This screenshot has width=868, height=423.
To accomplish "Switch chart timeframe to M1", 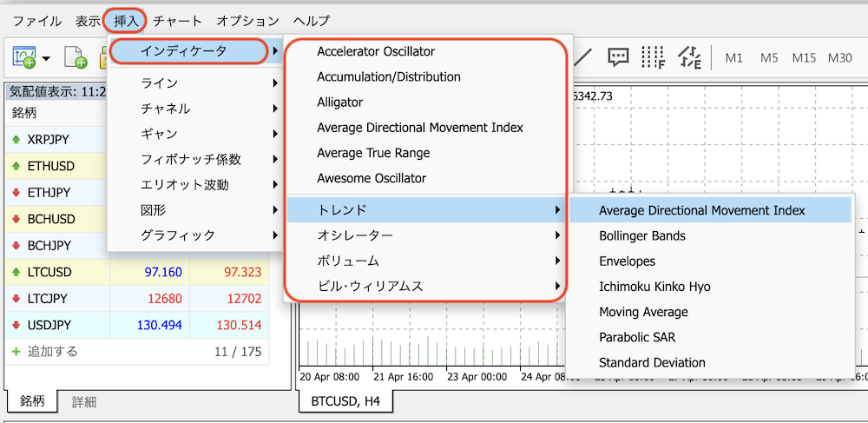I will click(x=734, y=57).
